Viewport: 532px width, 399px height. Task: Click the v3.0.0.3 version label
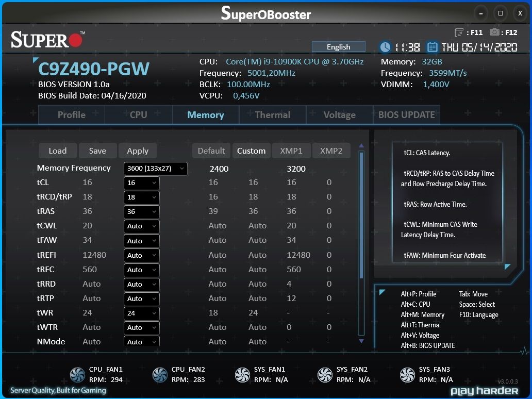[508, 381]
